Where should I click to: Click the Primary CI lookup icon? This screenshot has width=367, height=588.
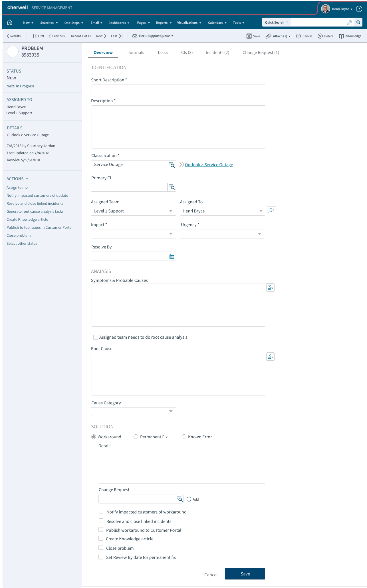(172, 187)
